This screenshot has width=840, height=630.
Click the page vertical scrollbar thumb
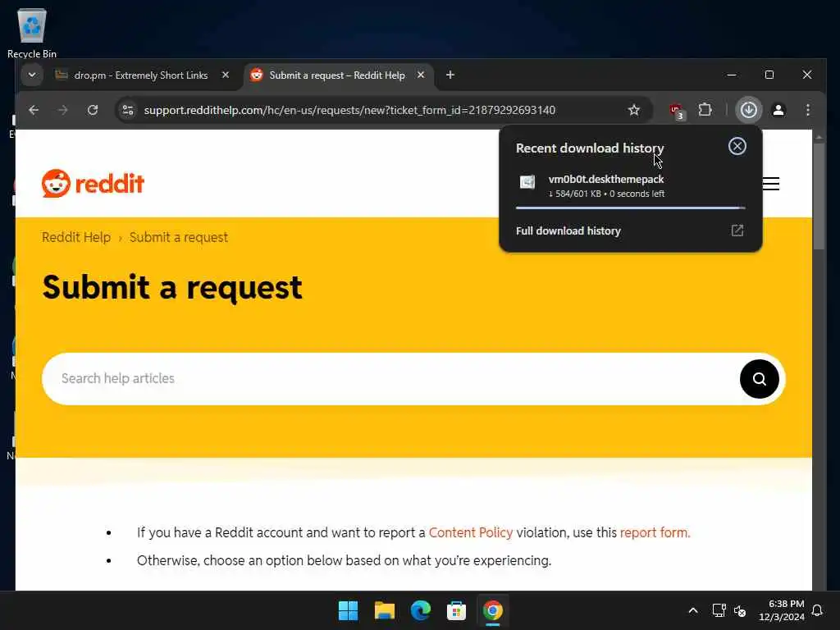819,195
